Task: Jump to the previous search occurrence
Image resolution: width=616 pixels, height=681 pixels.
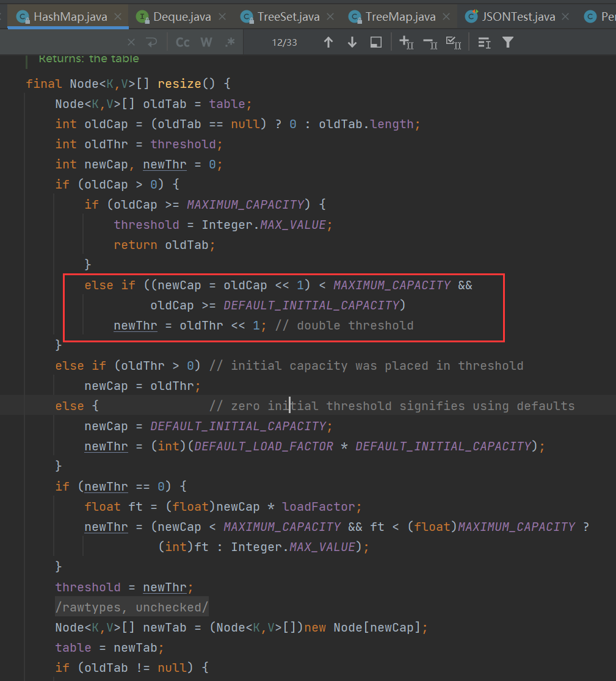Action: click(328, 42)
